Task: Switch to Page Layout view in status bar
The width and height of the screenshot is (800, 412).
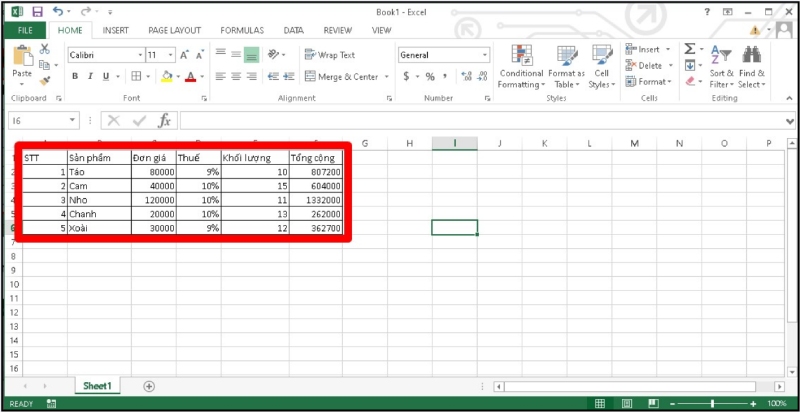Action: [x=627, y=403]
